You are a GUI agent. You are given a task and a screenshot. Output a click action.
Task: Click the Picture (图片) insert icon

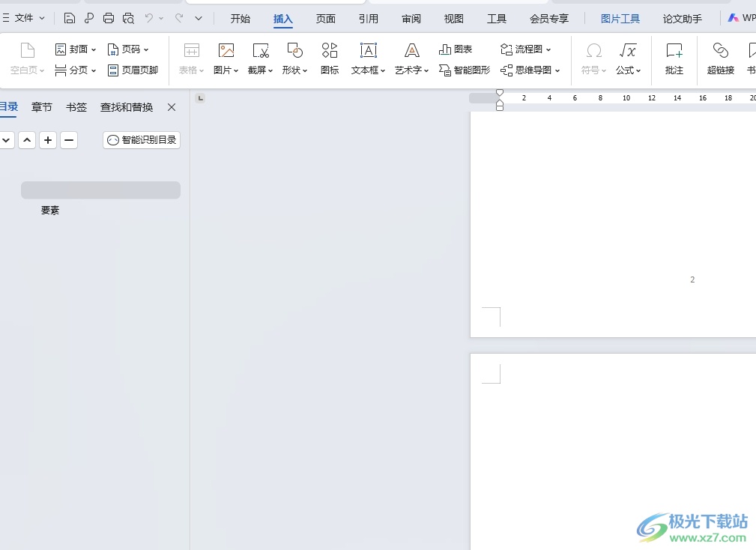226,51
